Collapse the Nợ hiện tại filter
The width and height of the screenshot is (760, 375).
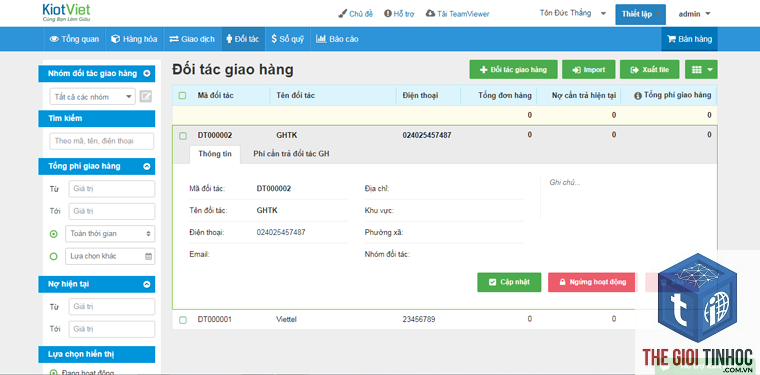[x=147, y=284]
